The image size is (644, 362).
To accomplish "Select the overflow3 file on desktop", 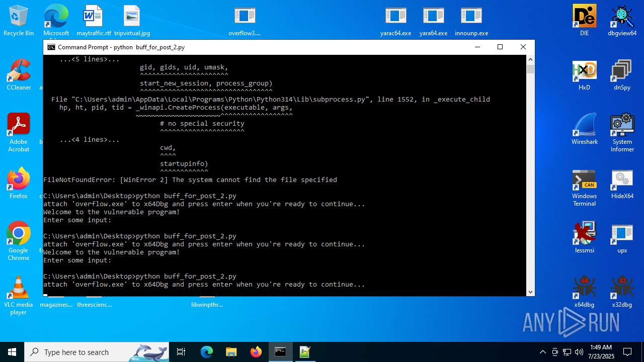I will 245,21.
